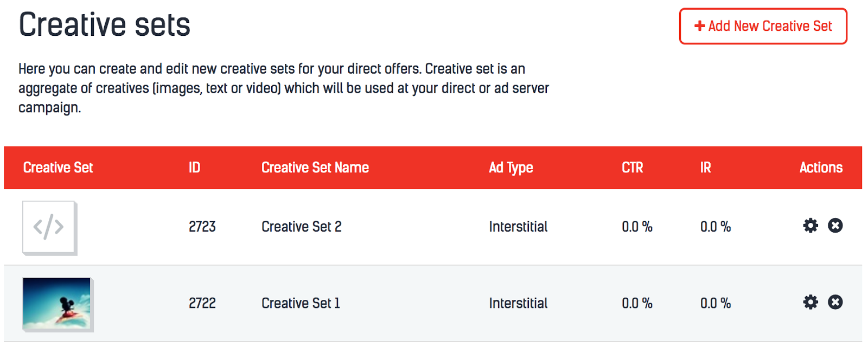Click the Actions column header
This screenshot has width=868, height=346.
click(820, 168)
